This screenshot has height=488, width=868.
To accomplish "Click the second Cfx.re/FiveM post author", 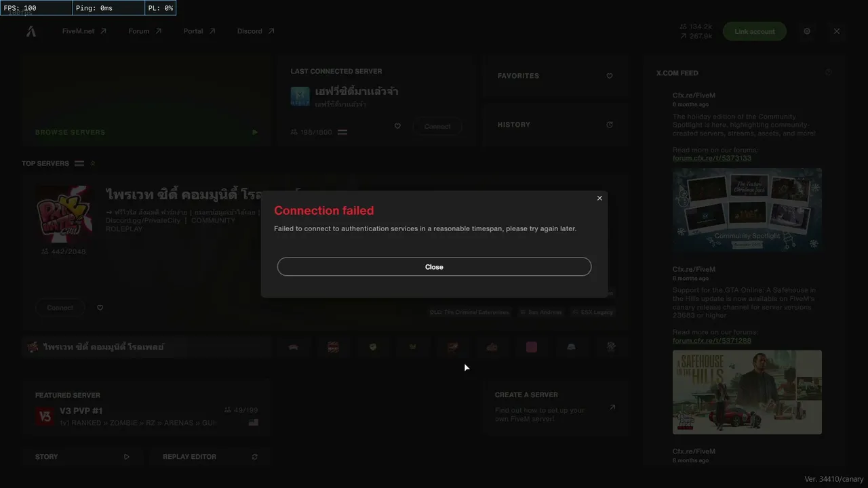I will (694, 269).
